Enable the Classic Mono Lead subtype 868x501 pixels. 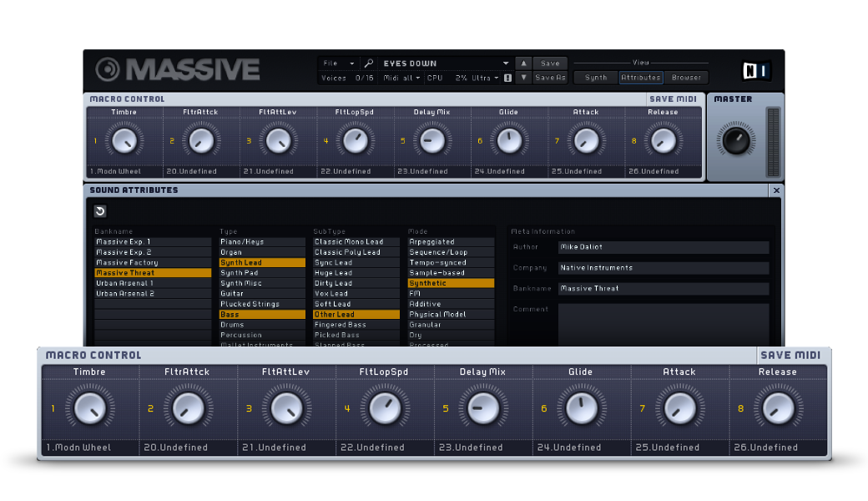356,242
